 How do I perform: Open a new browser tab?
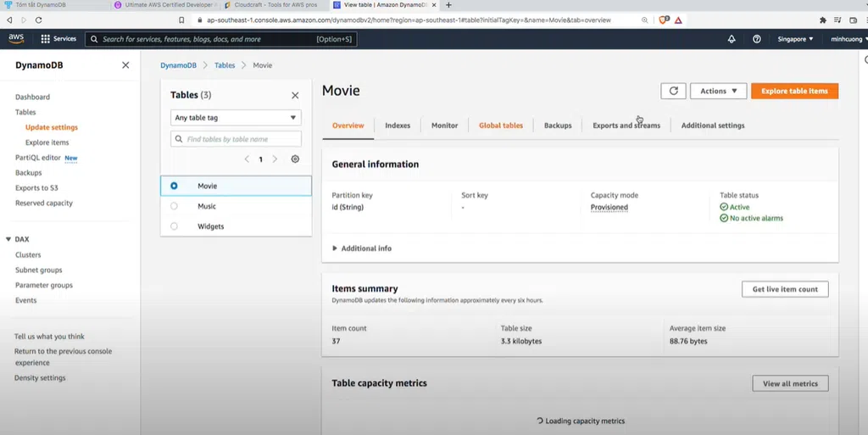click(448, 5)
